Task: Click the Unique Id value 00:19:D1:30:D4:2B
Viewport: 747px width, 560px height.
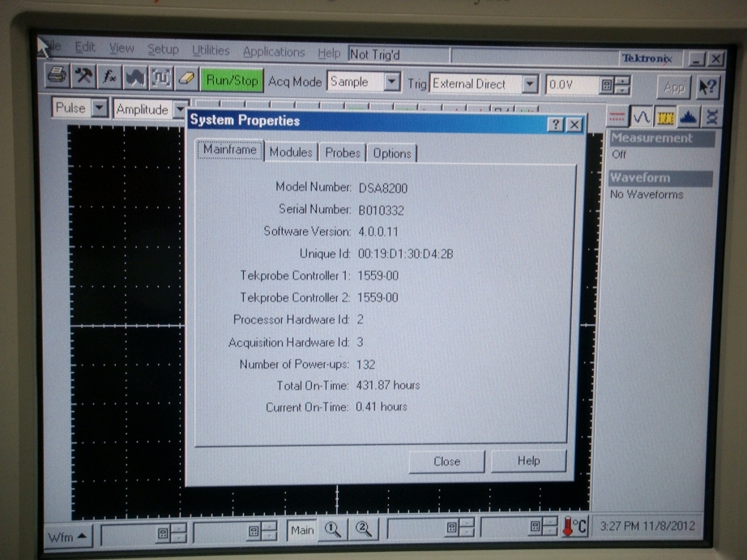Action: click(x=405, y=254)
